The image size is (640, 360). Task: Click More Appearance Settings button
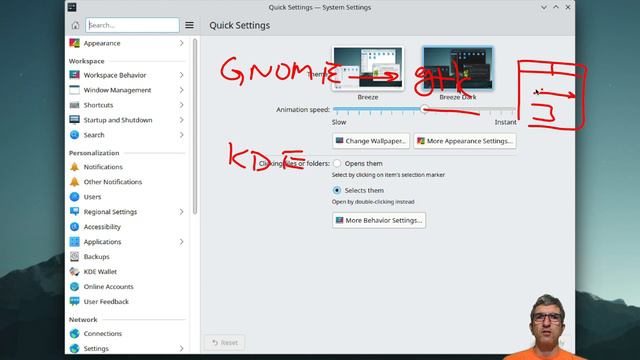[465, 141]
